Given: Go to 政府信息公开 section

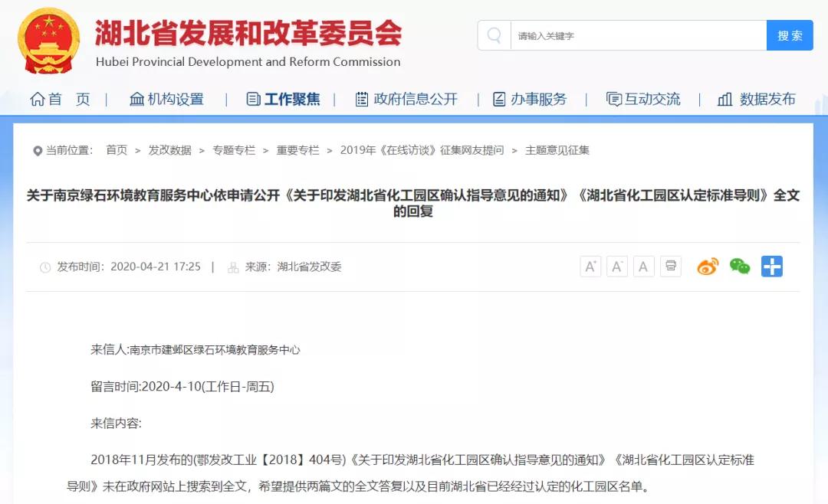Looking at the screenshot, I should point(406,99).
